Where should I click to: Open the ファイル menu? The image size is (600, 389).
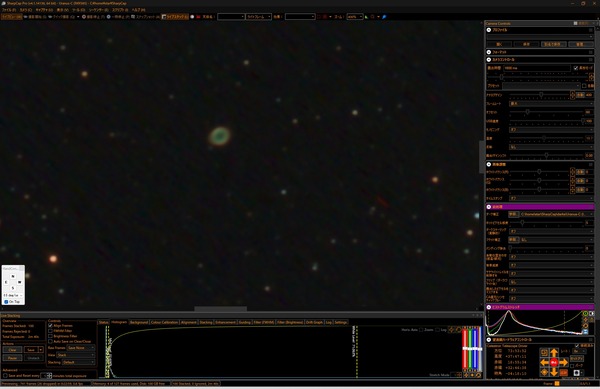tap(9, 10)
